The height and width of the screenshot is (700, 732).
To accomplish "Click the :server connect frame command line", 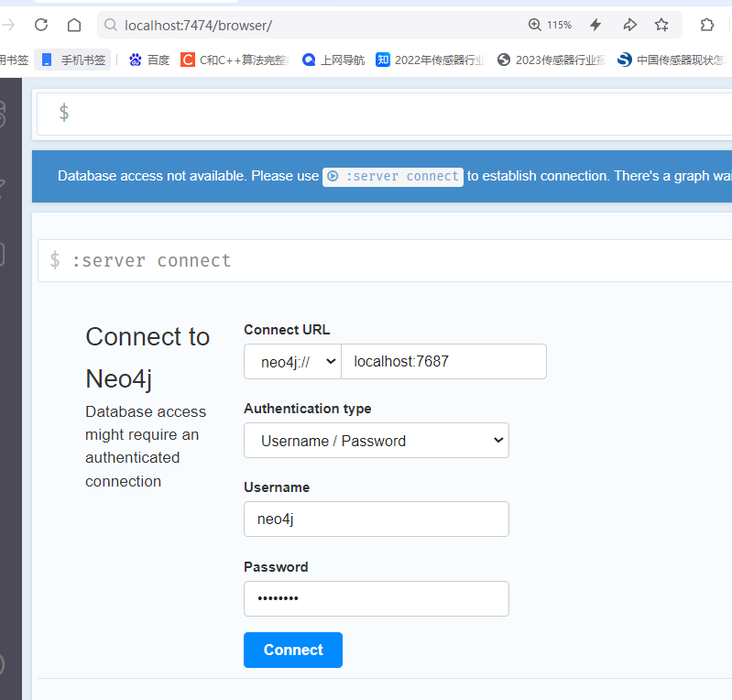I will coord(384,260).
